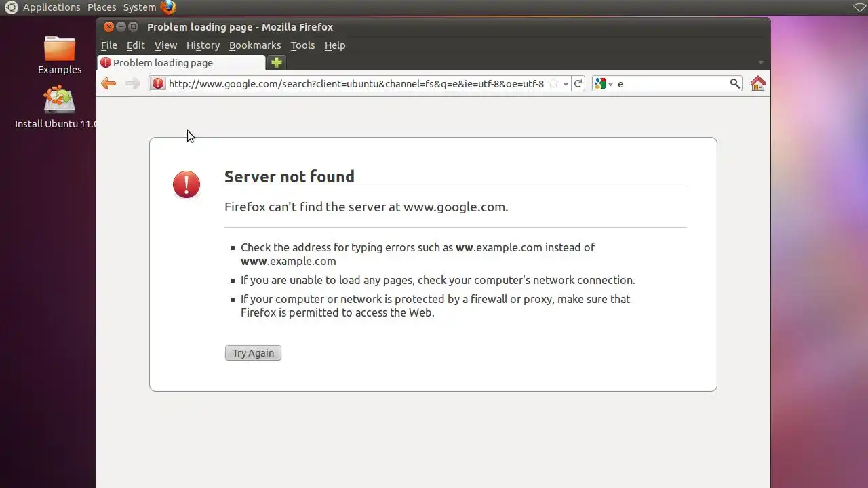Screen dimensions: 868x488
Task: Open the History menu
Action: pos(203,45)
